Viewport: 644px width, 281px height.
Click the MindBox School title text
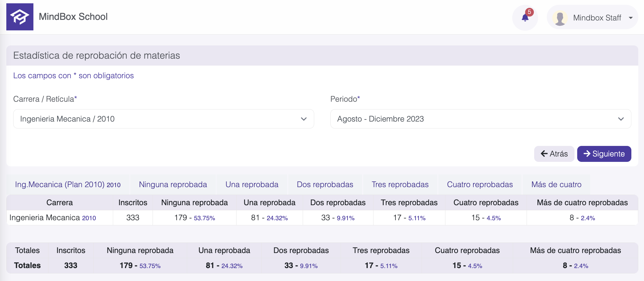[x=73, y=17]
